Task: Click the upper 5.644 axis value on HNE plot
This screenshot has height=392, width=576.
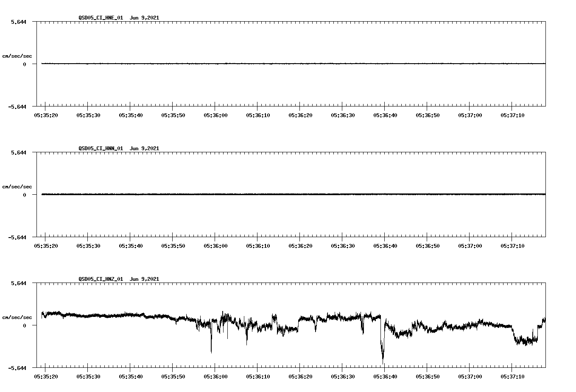Action: click(x=19, y=22)
